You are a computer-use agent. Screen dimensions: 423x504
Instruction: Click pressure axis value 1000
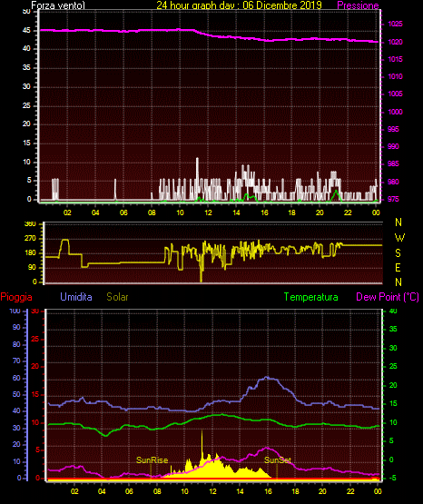click(x=395, y=112)
